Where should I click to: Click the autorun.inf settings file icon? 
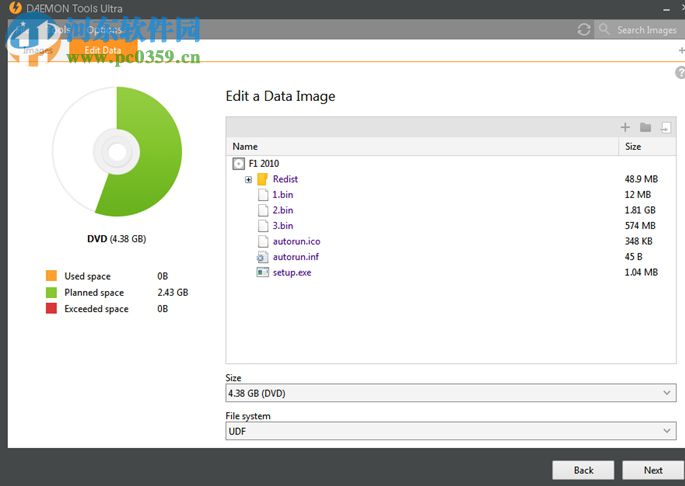tap(262, 257)
